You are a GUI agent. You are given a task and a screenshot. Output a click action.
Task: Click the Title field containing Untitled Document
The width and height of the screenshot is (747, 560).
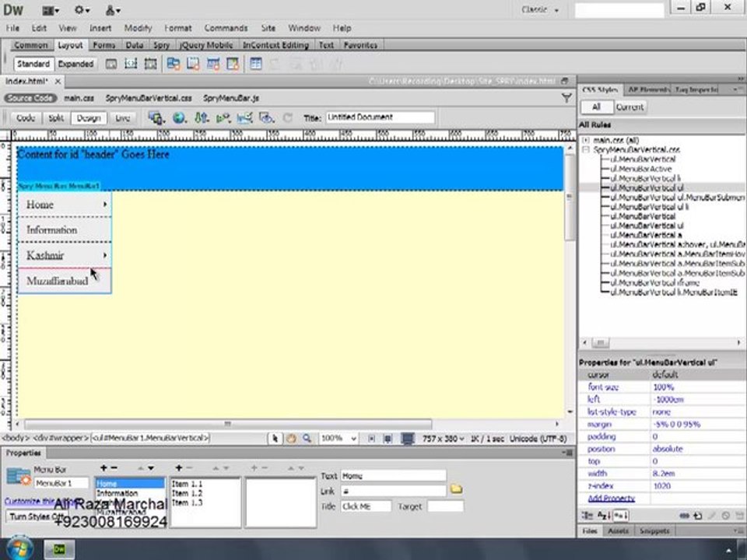[x=381, y=117]
